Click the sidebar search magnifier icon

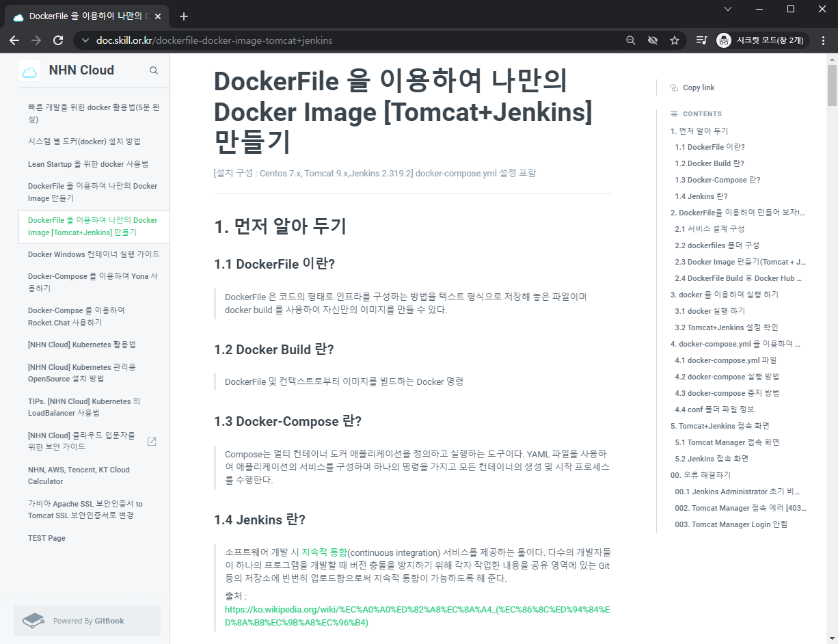[154, 70]
